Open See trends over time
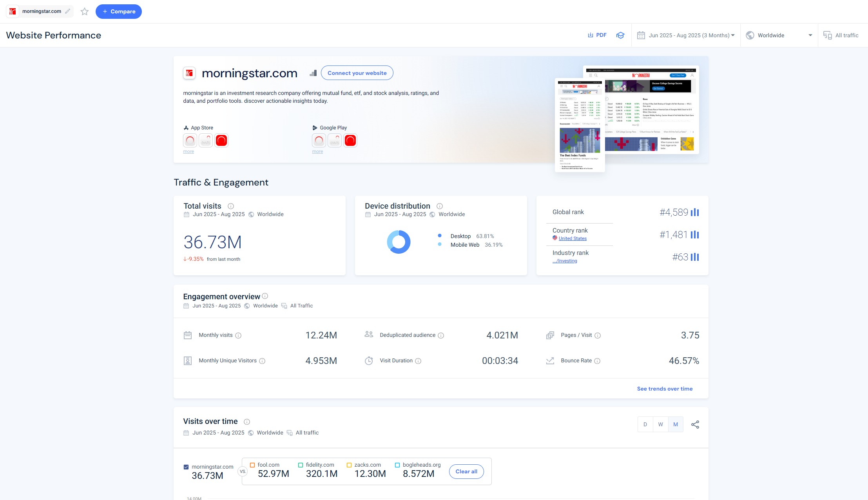Image resolution: width=868 pixels, height=500 pixels. point(665,389)
